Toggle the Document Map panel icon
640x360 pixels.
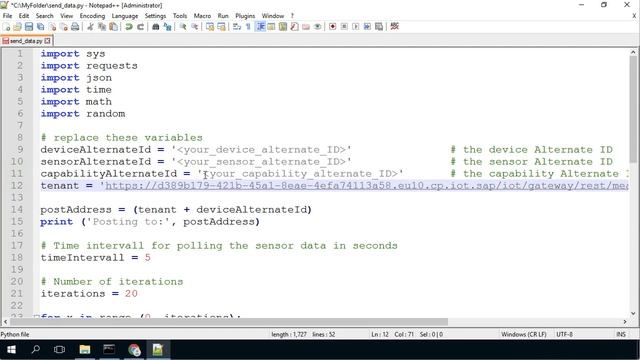pos(283,27)
